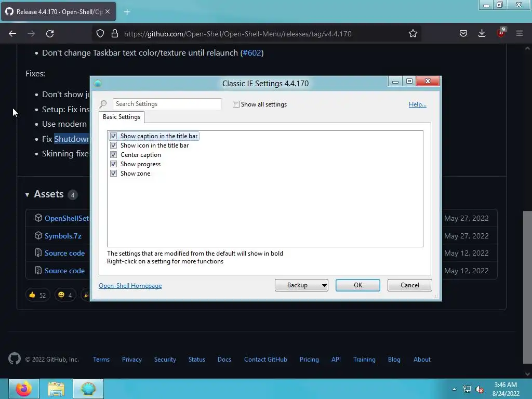Click the OpenShellSetup asset link

point(66,219)
